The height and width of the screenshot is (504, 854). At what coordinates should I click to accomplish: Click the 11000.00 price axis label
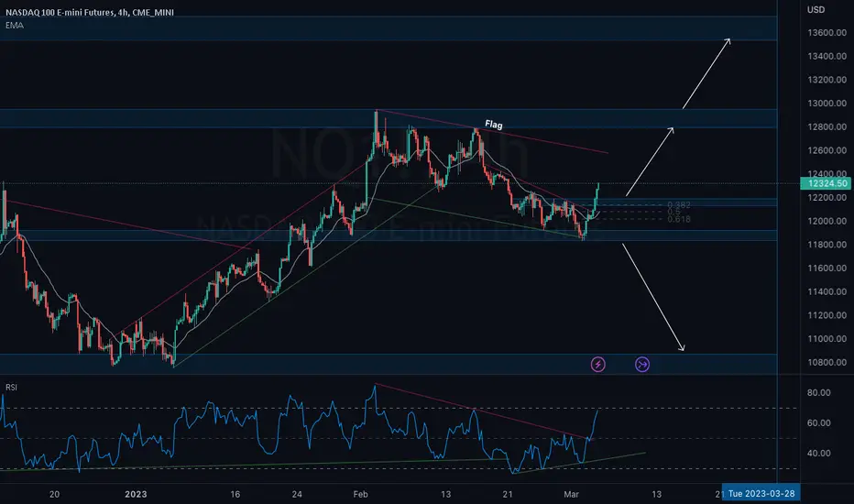[827, 339]
